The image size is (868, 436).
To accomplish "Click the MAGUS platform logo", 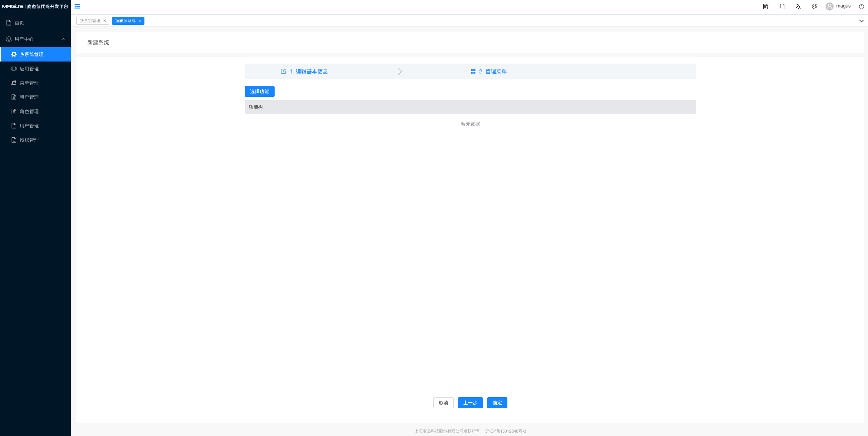I will click(35, 6).
